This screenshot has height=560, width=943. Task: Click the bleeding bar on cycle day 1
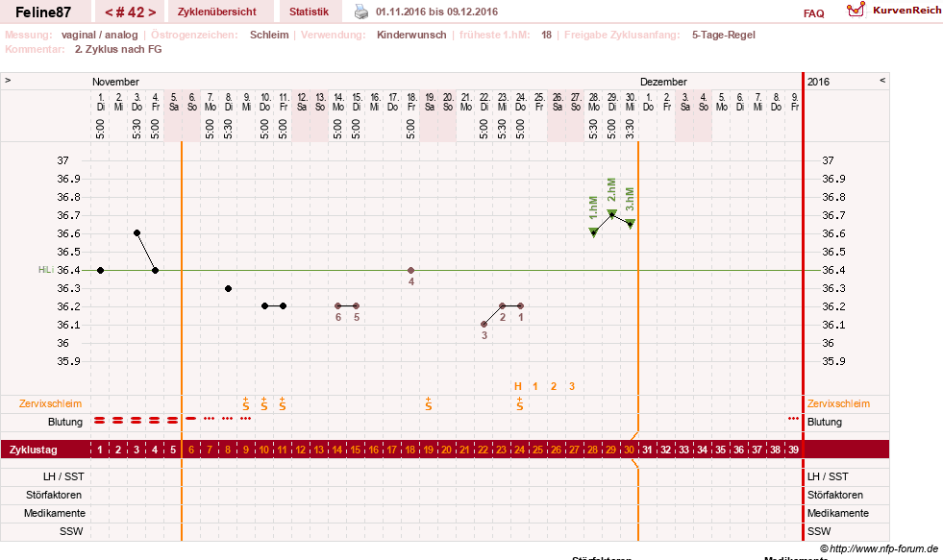[100, 421]
